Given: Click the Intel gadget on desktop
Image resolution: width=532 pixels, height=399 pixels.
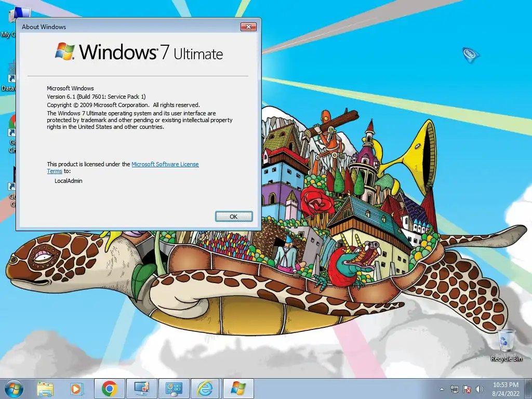Looking at the screenshot, I should 470,55.
